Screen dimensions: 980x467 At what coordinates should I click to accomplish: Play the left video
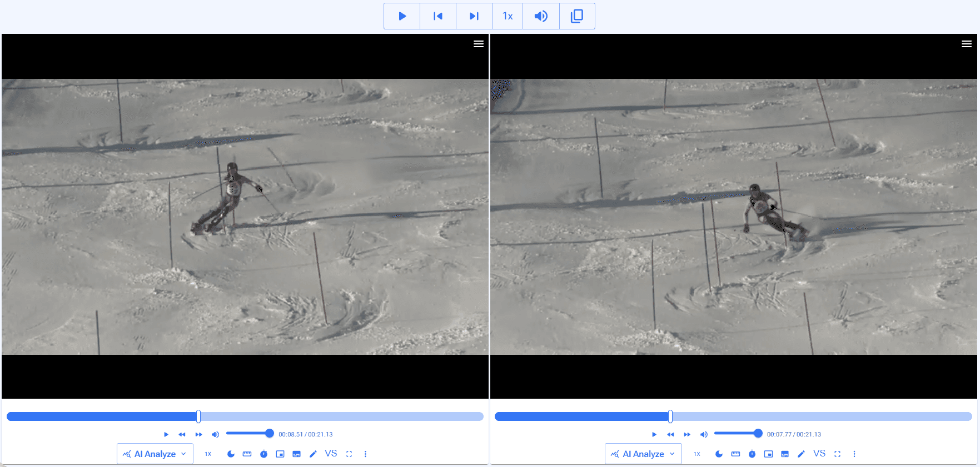tap(166, 434)
